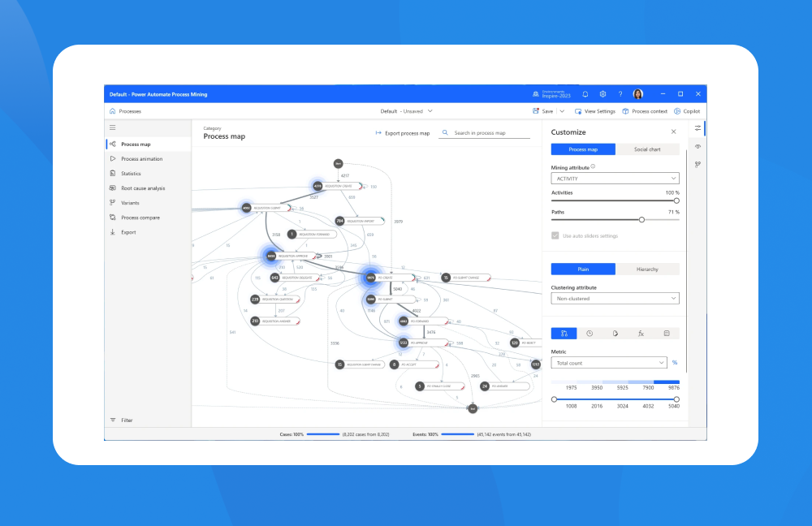
Task: Expand the Save options chevron
Action: [x=562, y=111]
